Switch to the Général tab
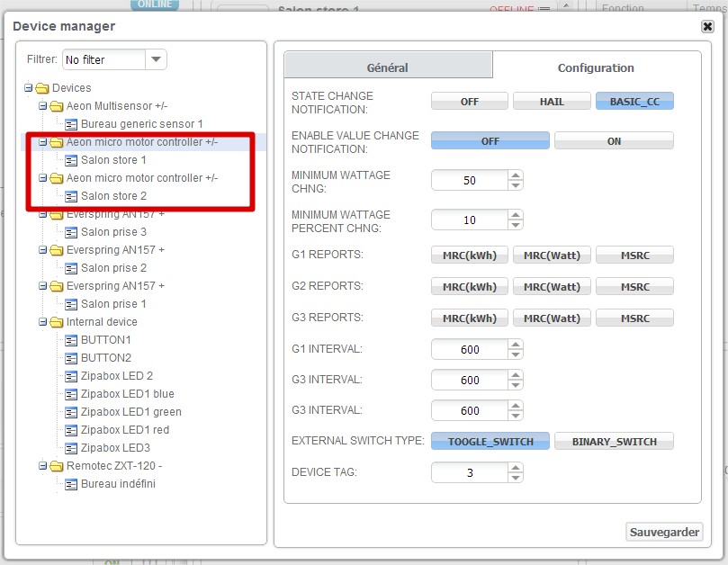728x565 pixels. point(388,67)
